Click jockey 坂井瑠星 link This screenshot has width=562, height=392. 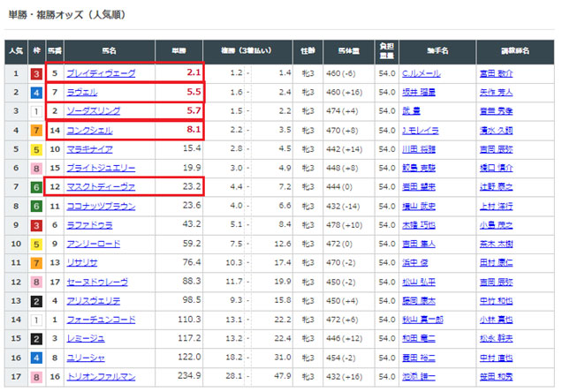click(419, 92)
